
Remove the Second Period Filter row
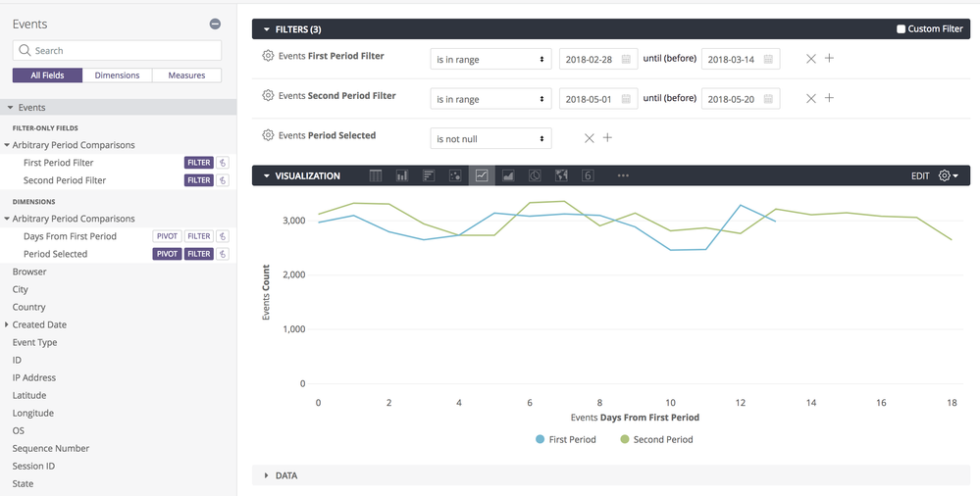coord(810,99)
